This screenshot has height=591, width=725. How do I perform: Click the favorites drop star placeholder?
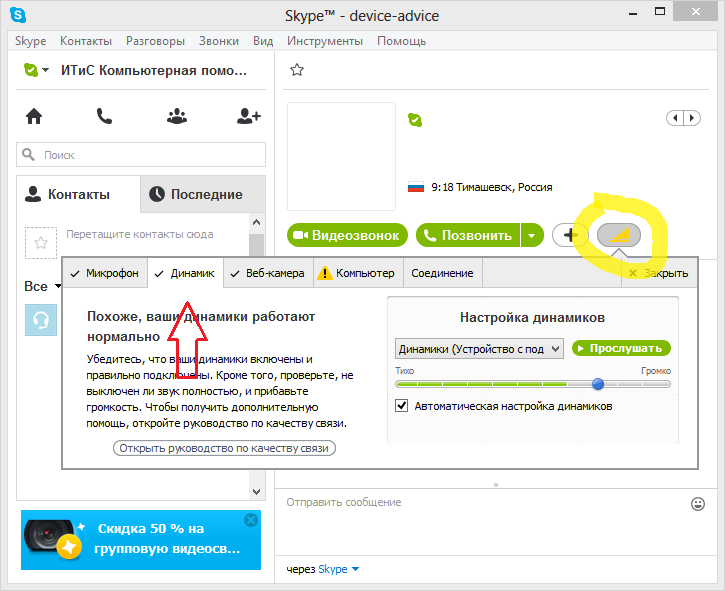point(41,243)
